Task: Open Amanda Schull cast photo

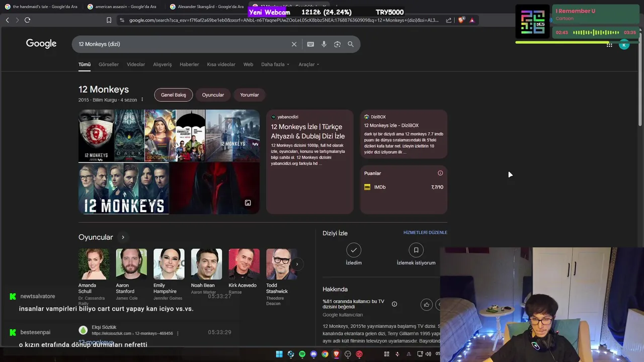Action: click(x=94, y=264)
